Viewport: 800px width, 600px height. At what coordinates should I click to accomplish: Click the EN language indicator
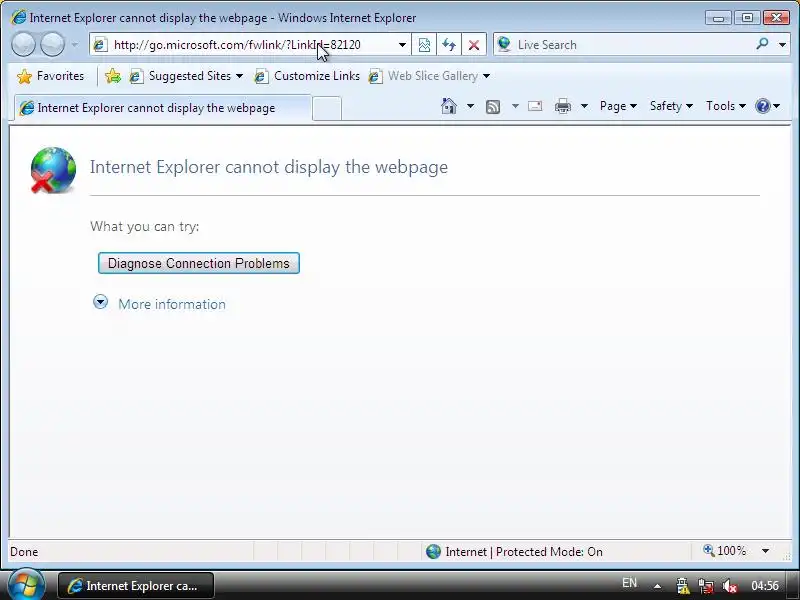(x=630, y=583)
